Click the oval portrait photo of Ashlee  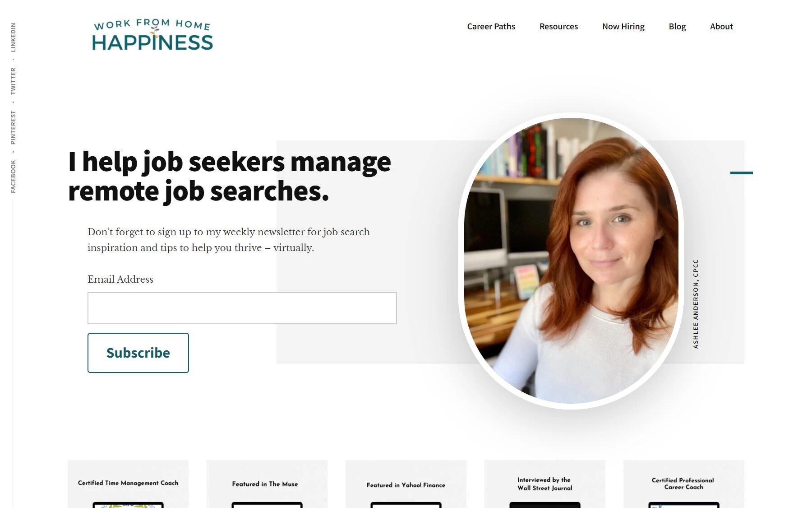571,261
